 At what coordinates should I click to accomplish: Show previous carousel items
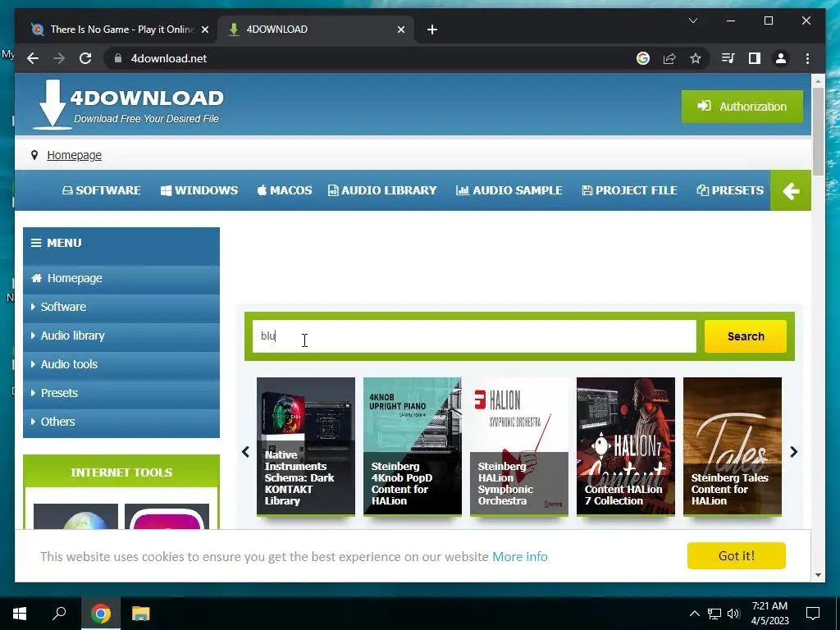pos(245,452)
